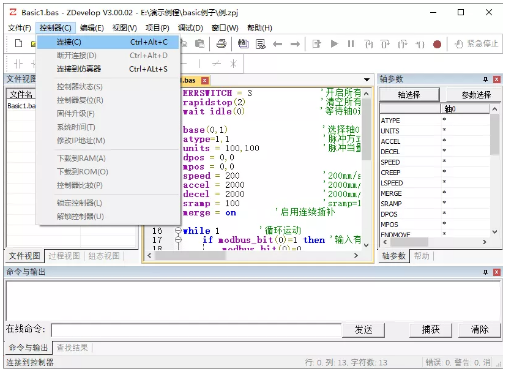Click the Step Over debug icon
Screen dimensions: 511x373
[385, 44]
